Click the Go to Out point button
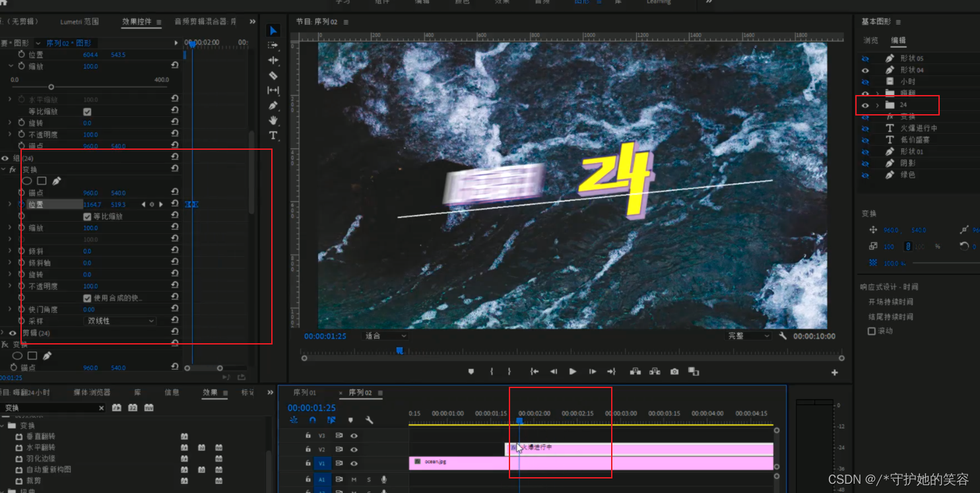980x493 pixels. point(611,372)
